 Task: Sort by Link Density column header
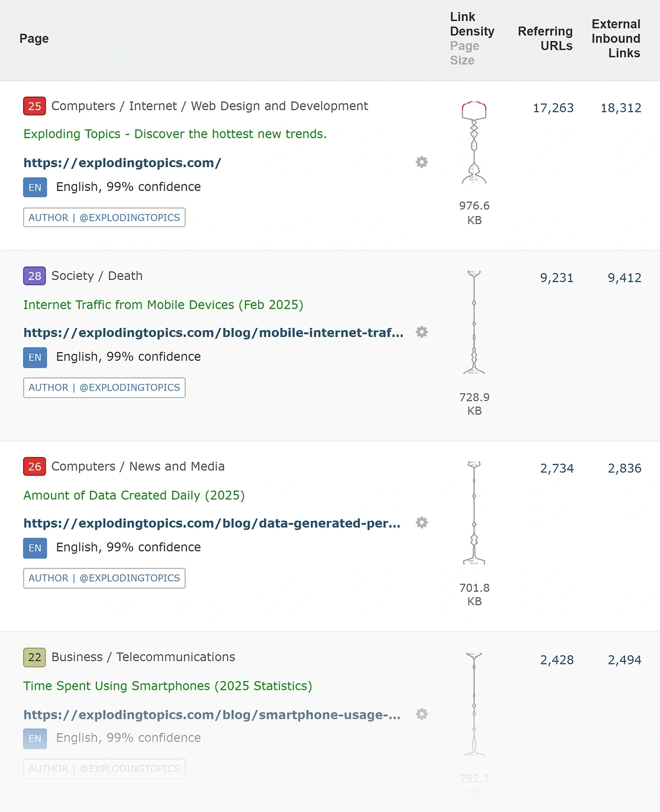pyautogui.click(x=472, y=24)
